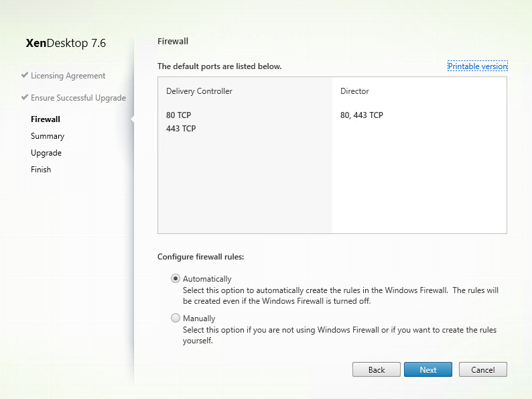Screen dimensions: 532x399
Task: Select the Firewall step in sidebar
Action: click(x=46, y=119)
